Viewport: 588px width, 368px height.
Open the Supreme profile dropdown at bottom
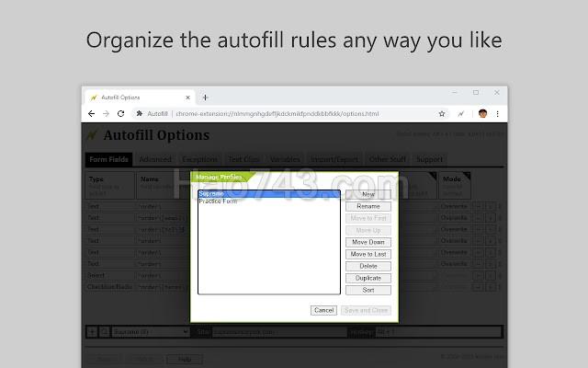pyautogui.click(x=151, y=332)
